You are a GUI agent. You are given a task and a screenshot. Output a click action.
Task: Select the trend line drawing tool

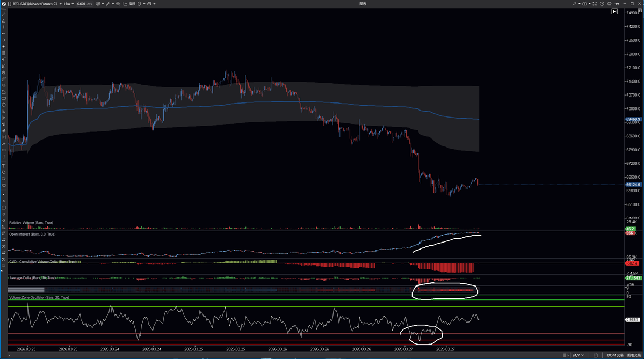[4, 14]
